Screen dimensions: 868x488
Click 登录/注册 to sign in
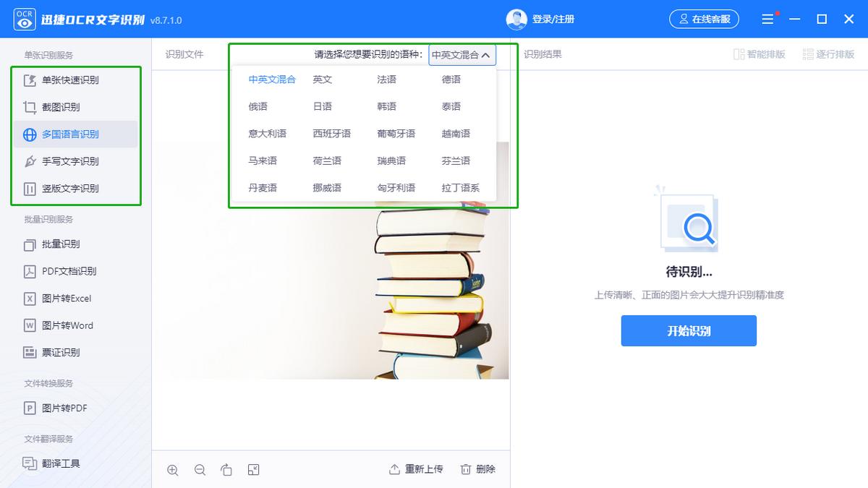(x=553, y=20)
